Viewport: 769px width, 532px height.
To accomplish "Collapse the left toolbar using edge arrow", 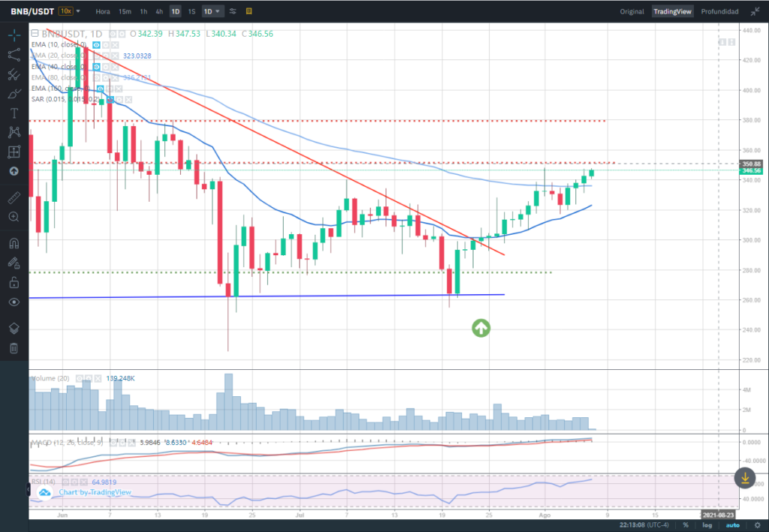I will 28,488.
